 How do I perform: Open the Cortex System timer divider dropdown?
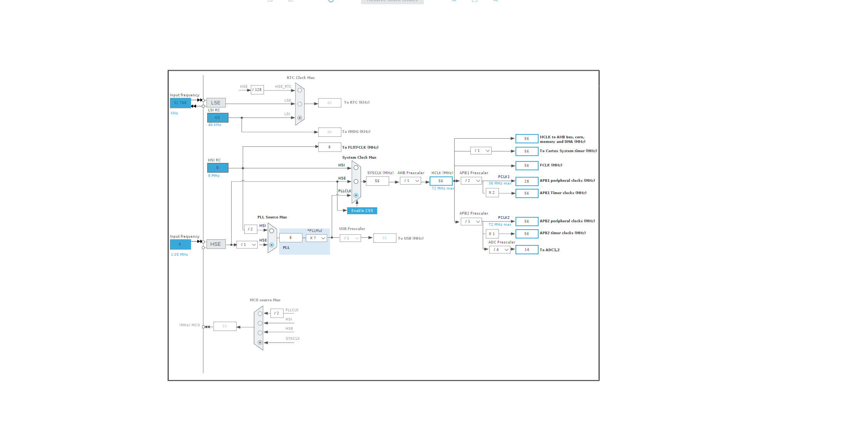[x=481, y=151]
